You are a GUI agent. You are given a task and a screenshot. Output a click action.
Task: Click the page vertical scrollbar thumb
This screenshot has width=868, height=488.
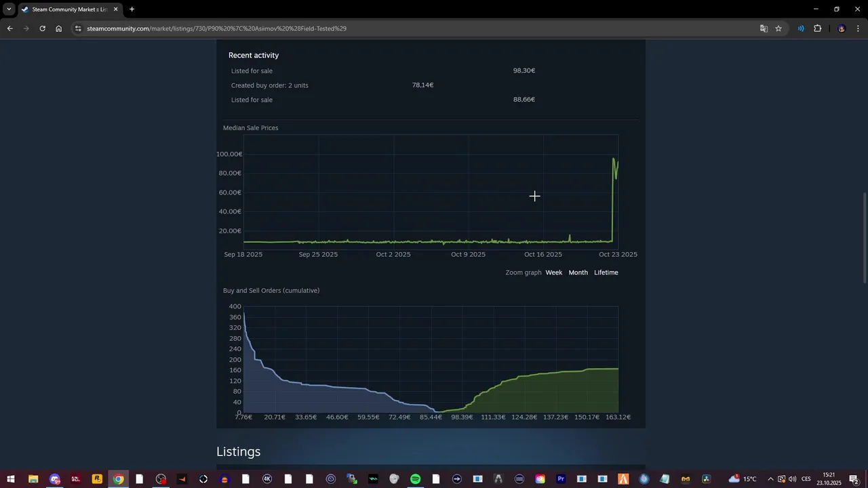coord(864,237)
